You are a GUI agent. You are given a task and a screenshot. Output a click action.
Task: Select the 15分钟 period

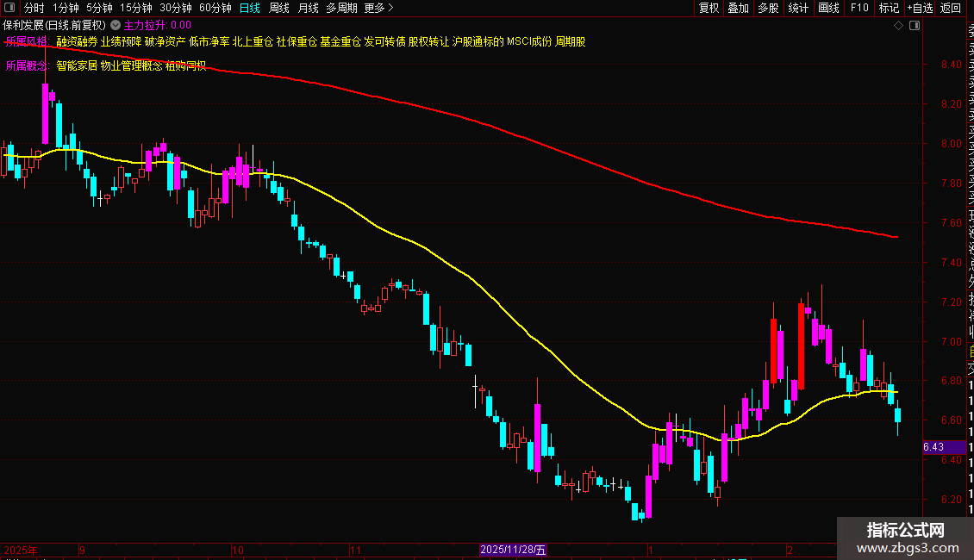pos(136,8)
